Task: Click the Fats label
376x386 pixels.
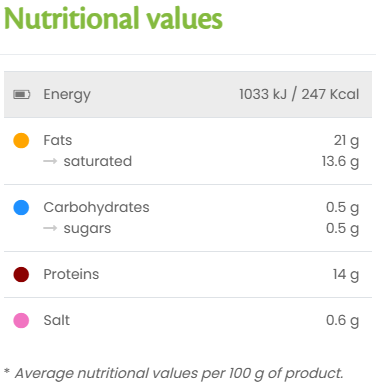Action: tap(58, 140)
